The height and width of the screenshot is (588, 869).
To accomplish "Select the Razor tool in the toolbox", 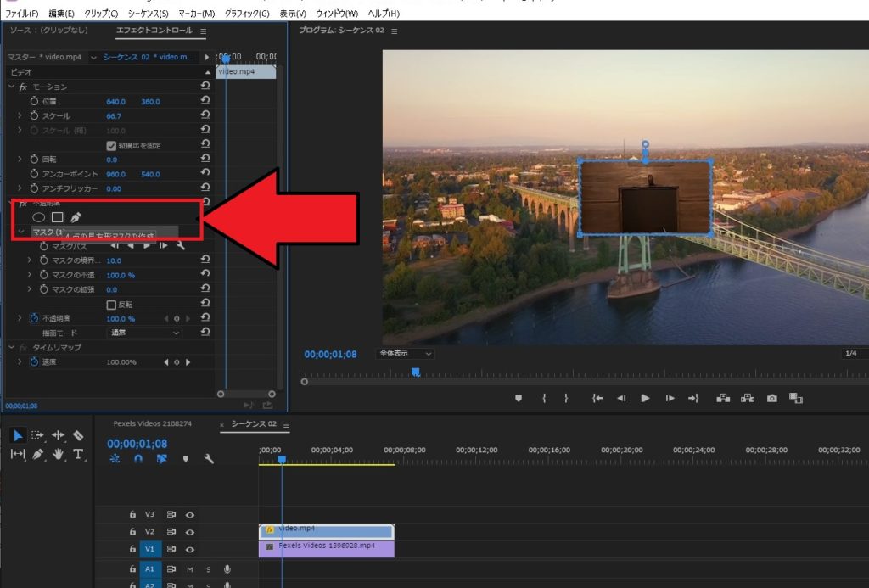I will [78, 435].
